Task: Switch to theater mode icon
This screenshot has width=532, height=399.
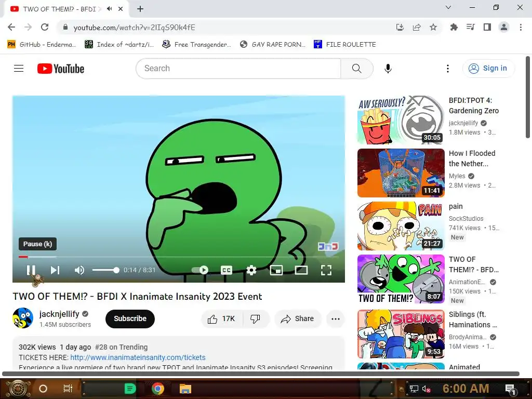Action: click(x=301, y=270)
